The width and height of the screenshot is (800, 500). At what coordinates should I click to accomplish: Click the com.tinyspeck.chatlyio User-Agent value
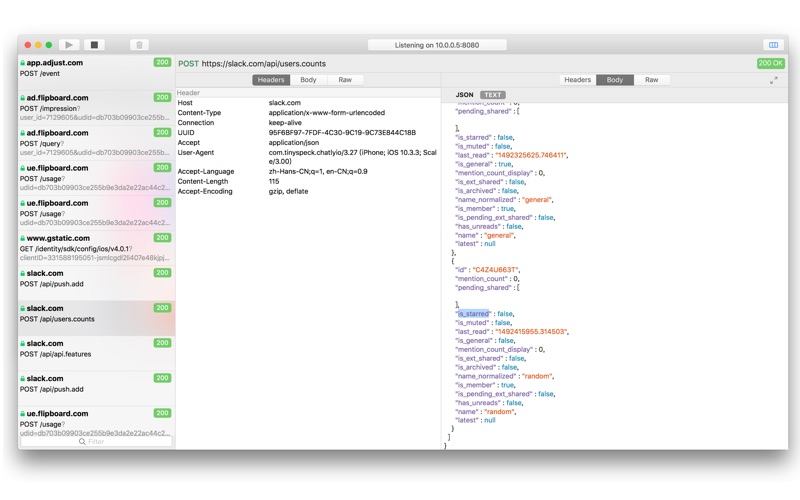click(353, 157)
